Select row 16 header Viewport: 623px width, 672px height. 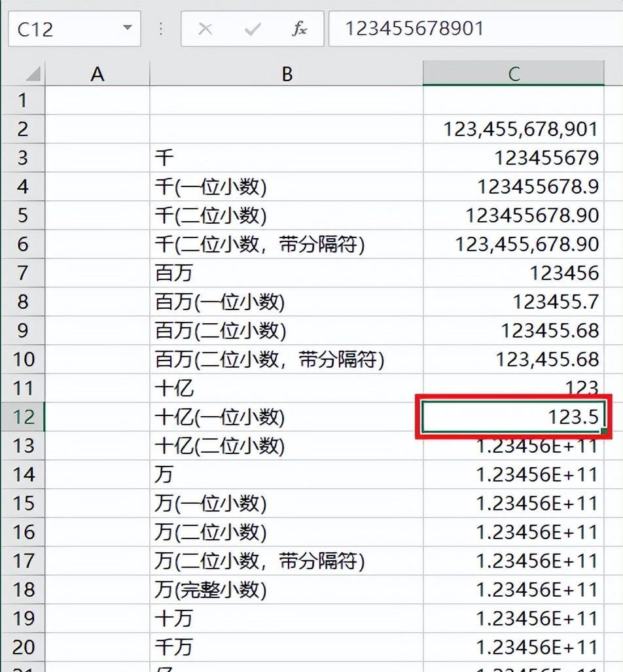point(23,531)
